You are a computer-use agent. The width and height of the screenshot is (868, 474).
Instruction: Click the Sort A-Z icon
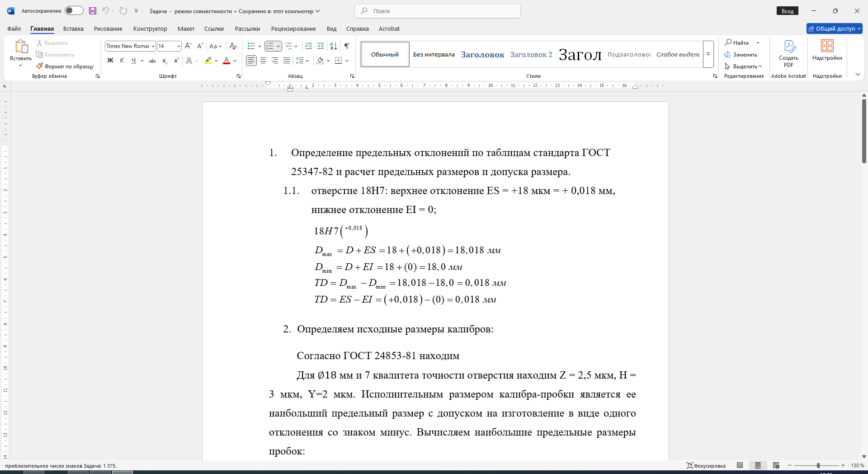[334, 46]
